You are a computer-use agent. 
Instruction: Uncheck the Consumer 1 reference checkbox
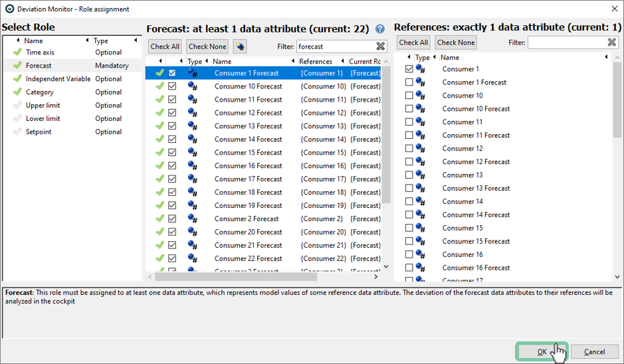[x=409, y=69]
